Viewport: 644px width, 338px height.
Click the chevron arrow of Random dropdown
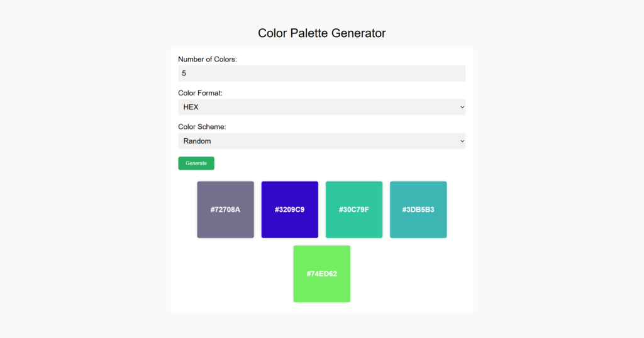[462, 141]
